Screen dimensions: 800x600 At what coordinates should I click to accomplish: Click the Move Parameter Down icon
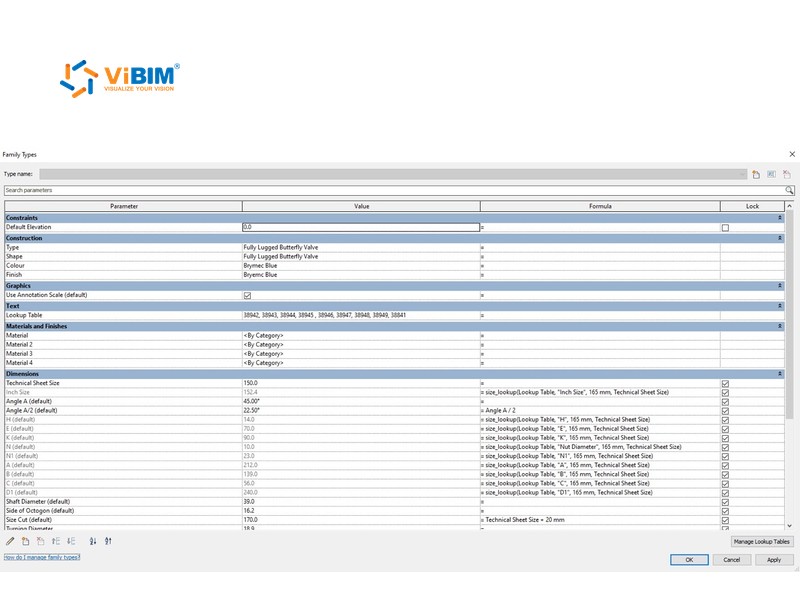[71, 541]
